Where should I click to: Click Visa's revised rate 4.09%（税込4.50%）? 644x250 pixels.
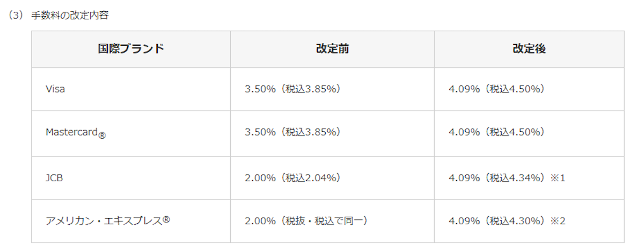click(x=497, y=89)
